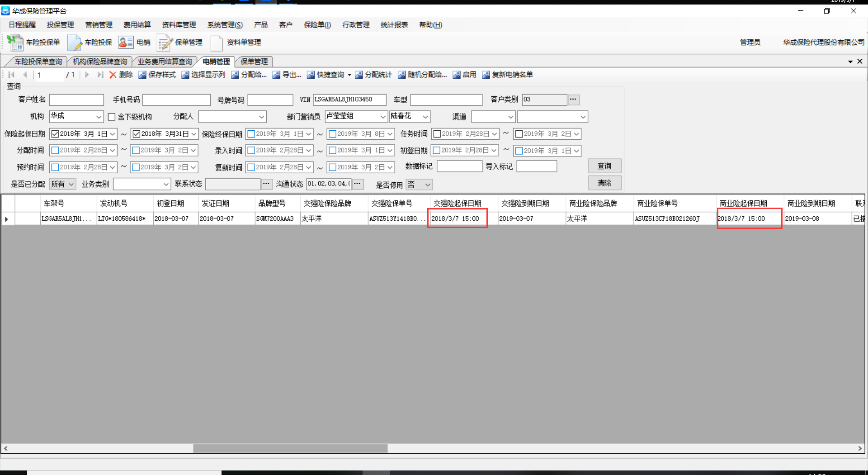This screenshot has width=868, height=475.
Task: Open the 快捷查询 toolbar item
Action: coord(325,75)
